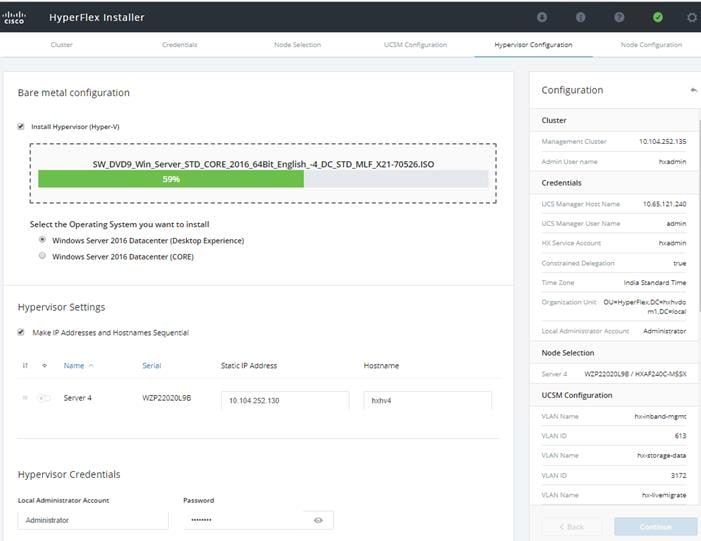
Task: Click the Organization Unit value text
Action: coord(645,307)
